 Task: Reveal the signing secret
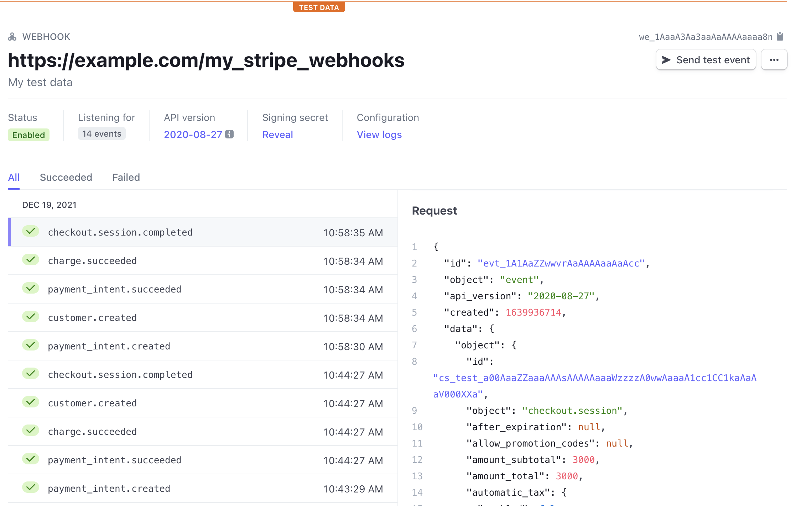tap(277, 135)
